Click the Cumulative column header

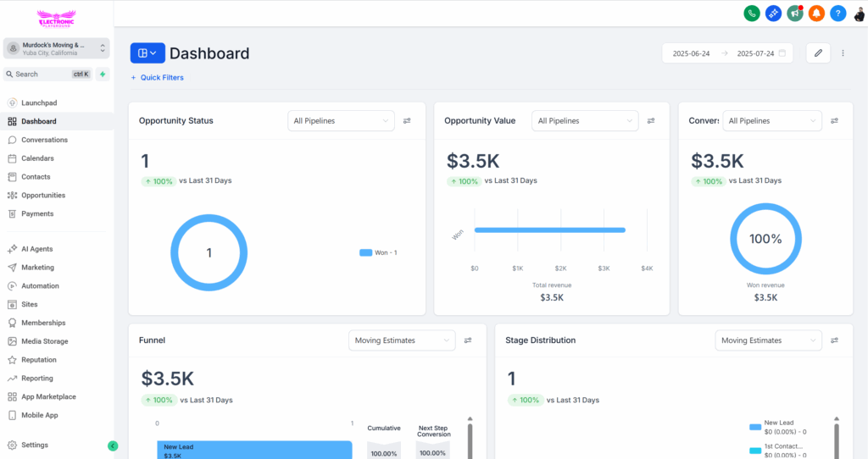(x=384, y=428)
